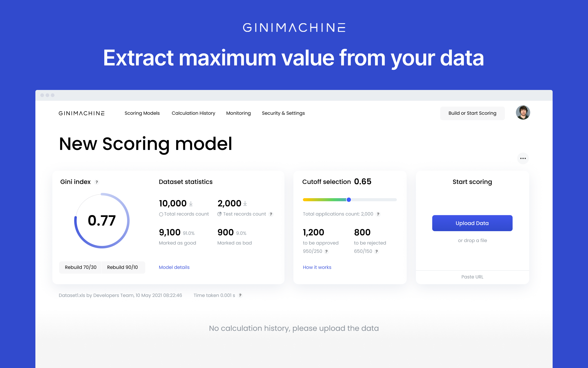Click the How it works link
Screen dimensions: 588x368
pos(317,267)
